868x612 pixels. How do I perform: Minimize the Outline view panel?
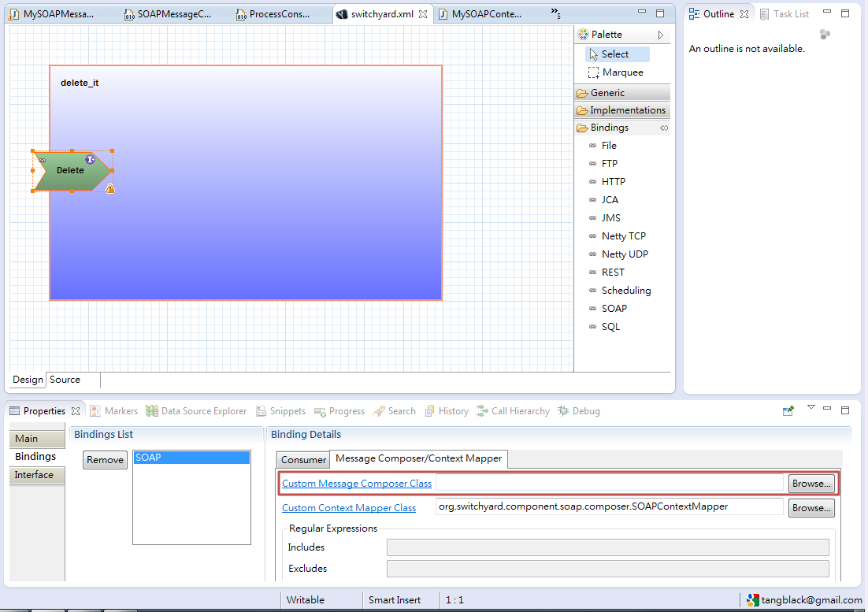(827, 12)
